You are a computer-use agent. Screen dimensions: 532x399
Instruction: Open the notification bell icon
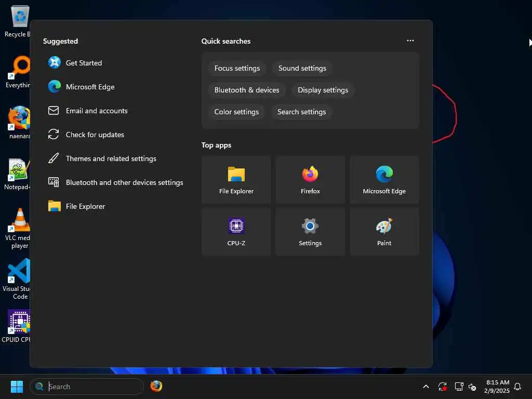(x=517, y=387)
